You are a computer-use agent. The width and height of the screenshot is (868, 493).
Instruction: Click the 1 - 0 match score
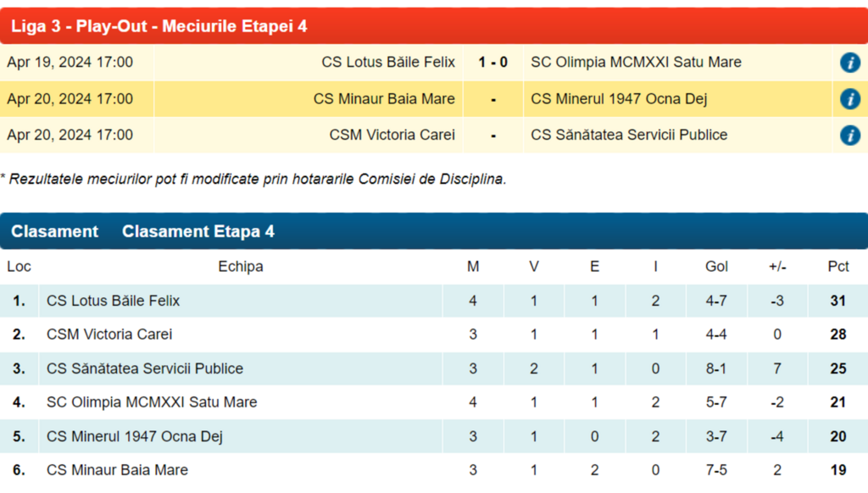point(492,63)
